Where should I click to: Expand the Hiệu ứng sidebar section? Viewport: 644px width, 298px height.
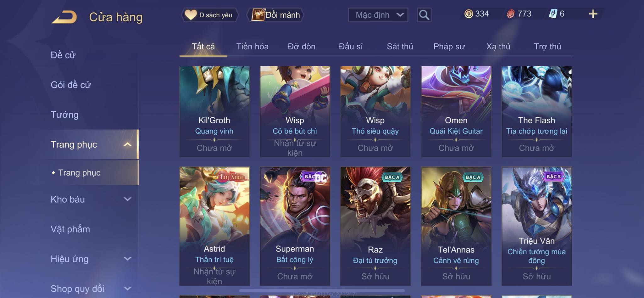tap(127, 259)
